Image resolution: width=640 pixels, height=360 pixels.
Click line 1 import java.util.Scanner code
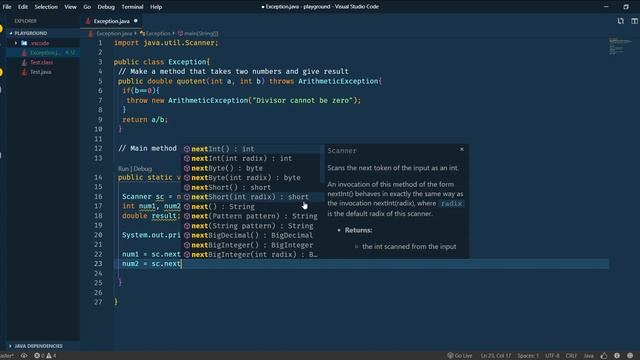pyautogui.click(x=166, y=43)
